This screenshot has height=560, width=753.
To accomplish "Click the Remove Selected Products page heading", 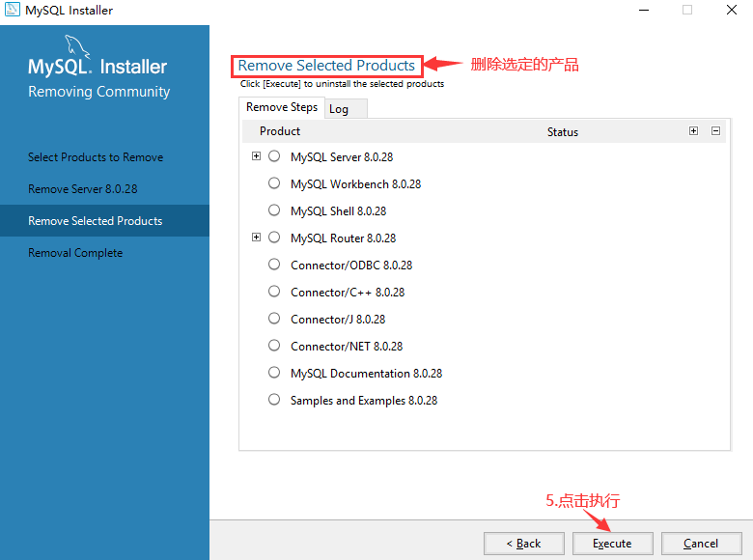I will (326, 66).
